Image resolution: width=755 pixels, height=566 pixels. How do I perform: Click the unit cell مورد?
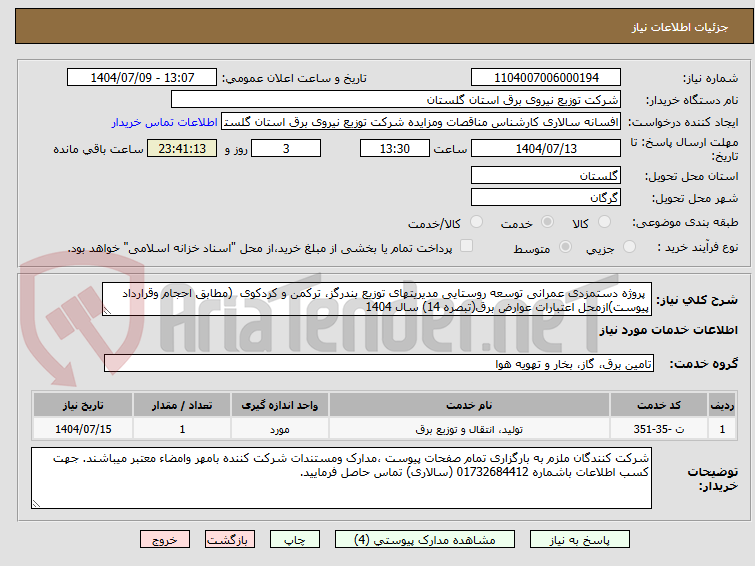280,429
